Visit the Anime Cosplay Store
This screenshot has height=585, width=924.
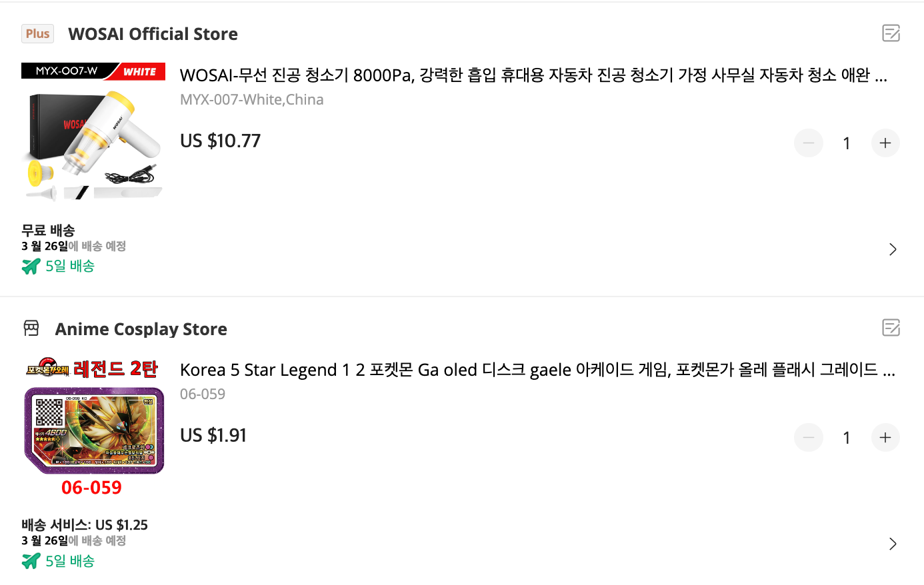click(141, 328)
